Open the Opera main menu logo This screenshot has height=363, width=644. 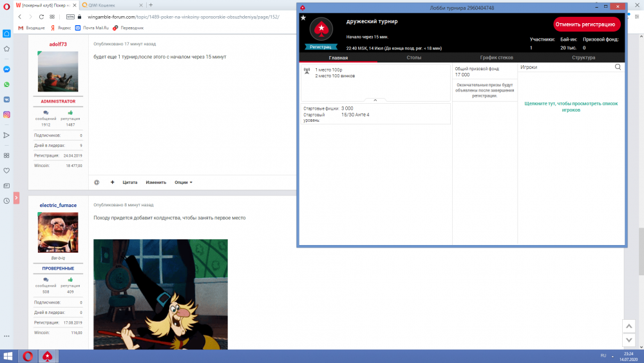click(6, 6)
